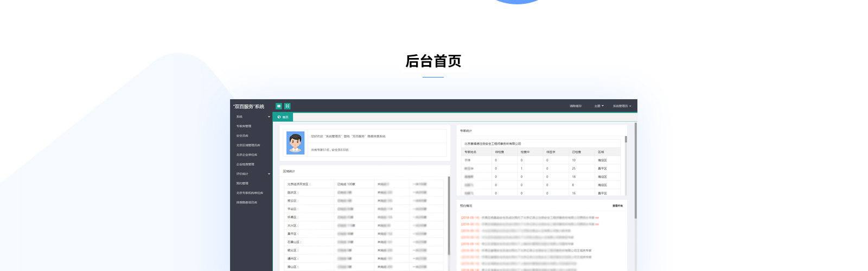868x271 pixels.
Task: Click the user avatar picture
Action: (296, 144)
